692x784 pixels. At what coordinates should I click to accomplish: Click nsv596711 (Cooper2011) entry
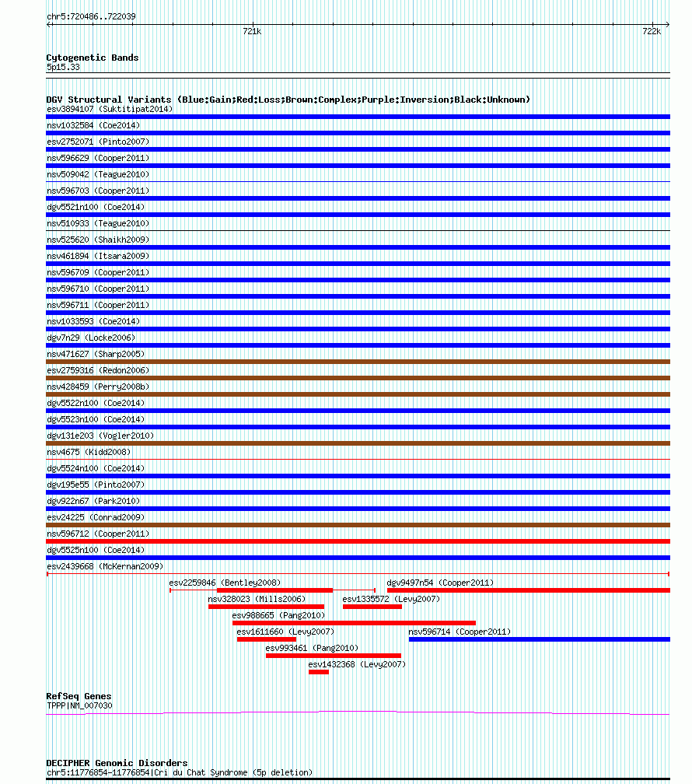[98, 305]
